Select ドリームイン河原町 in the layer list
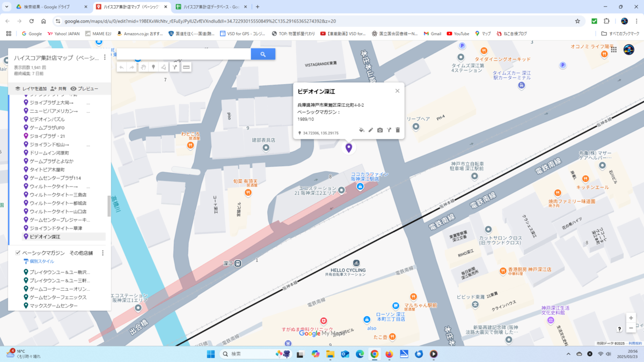This screenshot has height=362, width=644. pyautogui.click(x=49, y=153)
